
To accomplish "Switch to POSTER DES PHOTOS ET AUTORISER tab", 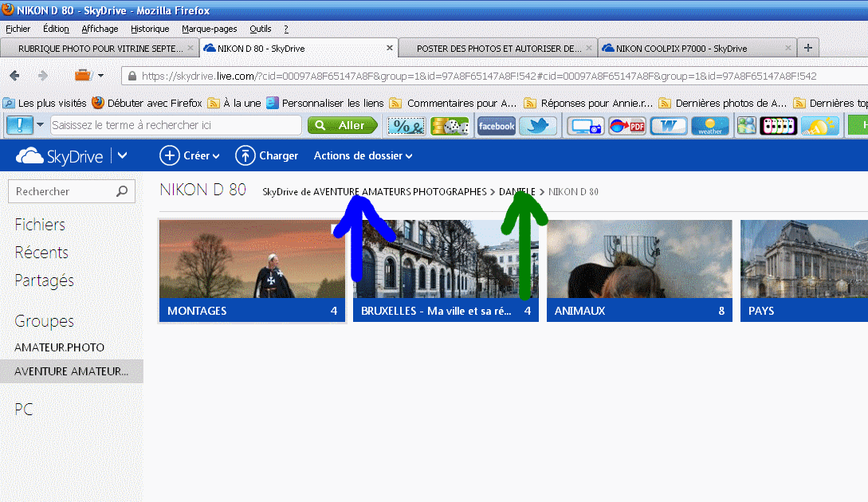I will tap(497, 48).
